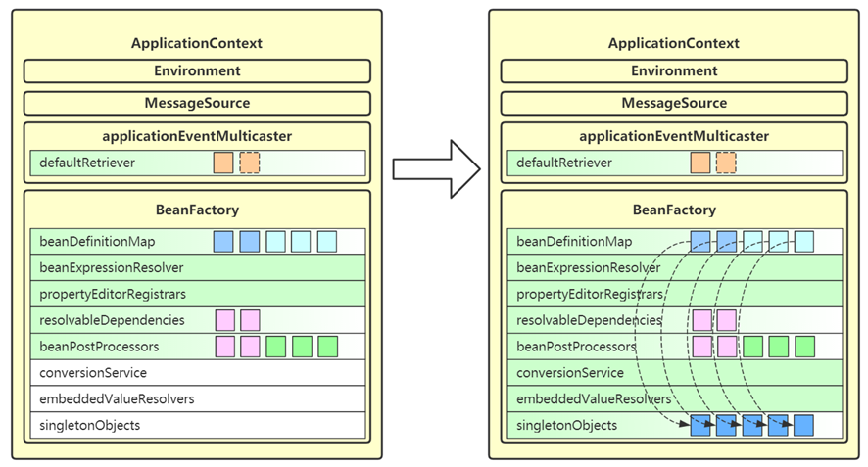Click the right BeanFactory heading
Image resolution: width=868 pixels, height=467 pixels.
(674, 210)
